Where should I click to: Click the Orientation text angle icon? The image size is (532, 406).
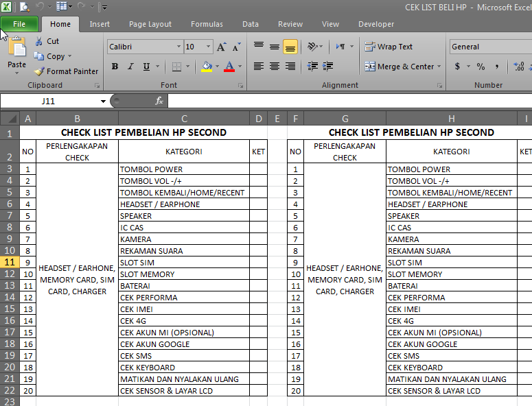click(312, 47)
